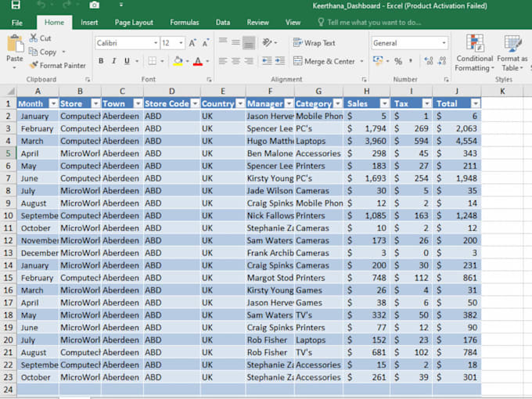Click the Copy icon
Screen dimensions: 532x399
[x=33, y=52]
